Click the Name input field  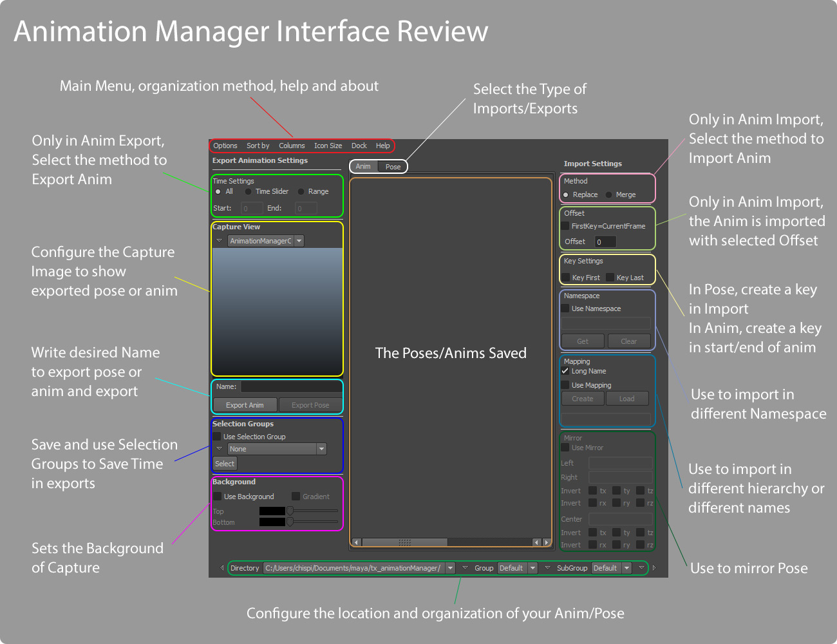pyautogui.click(x=291, y=387)
